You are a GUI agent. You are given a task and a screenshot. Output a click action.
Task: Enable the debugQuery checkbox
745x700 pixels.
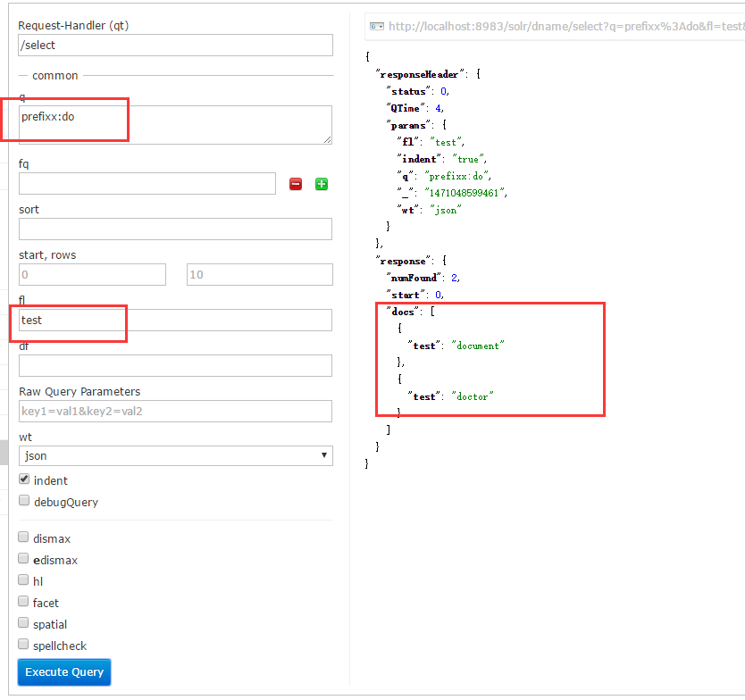tap(24, 501)
